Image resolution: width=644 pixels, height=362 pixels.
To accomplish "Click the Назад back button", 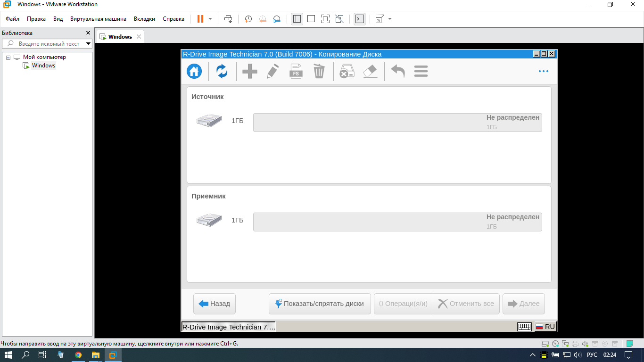I will pyautogui.click(x=215, y=304).
